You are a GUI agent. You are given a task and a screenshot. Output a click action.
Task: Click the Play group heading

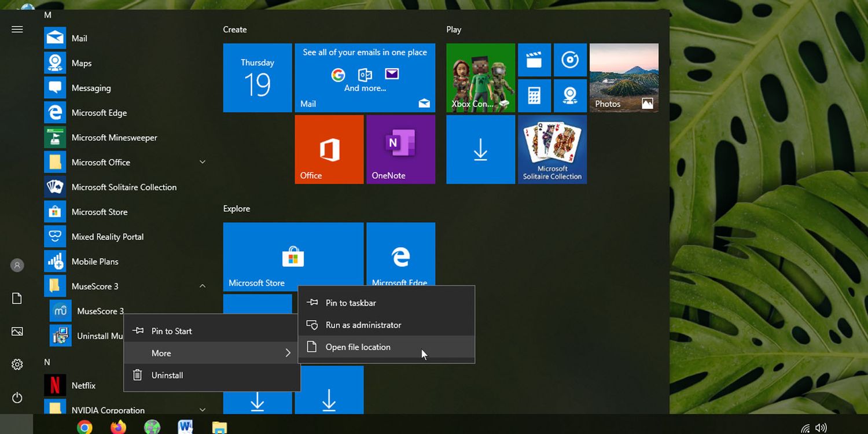[x=454, y=30]
